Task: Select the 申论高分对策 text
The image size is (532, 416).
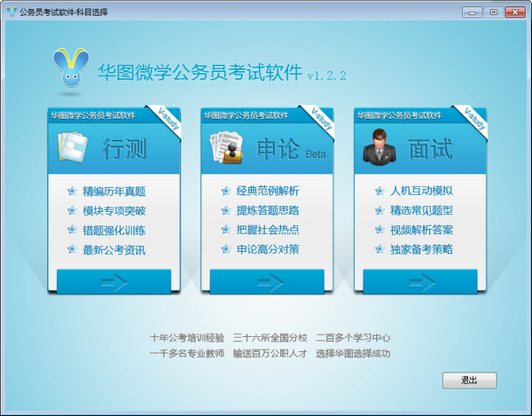Action: pos(268,249)
